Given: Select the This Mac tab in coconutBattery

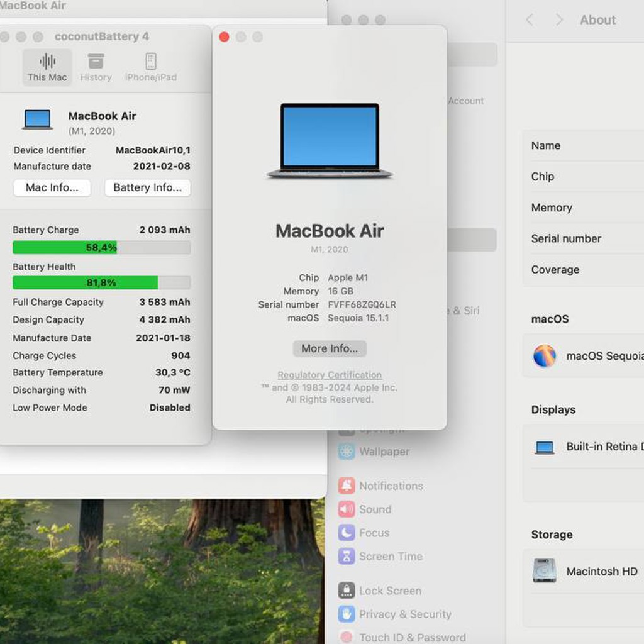Looking at the screenshot, I should point(47,67).
